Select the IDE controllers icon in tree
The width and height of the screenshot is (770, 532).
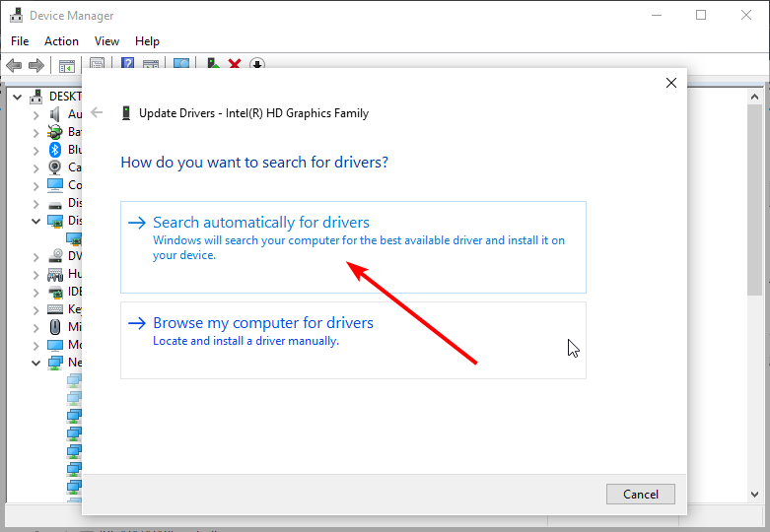pyautogui.click(x=55, y=292)
